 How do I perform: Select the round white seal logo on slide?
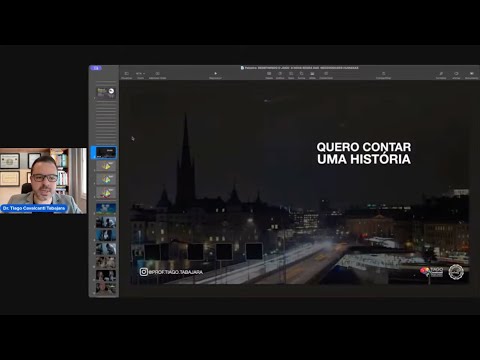[x=456, y=272]
